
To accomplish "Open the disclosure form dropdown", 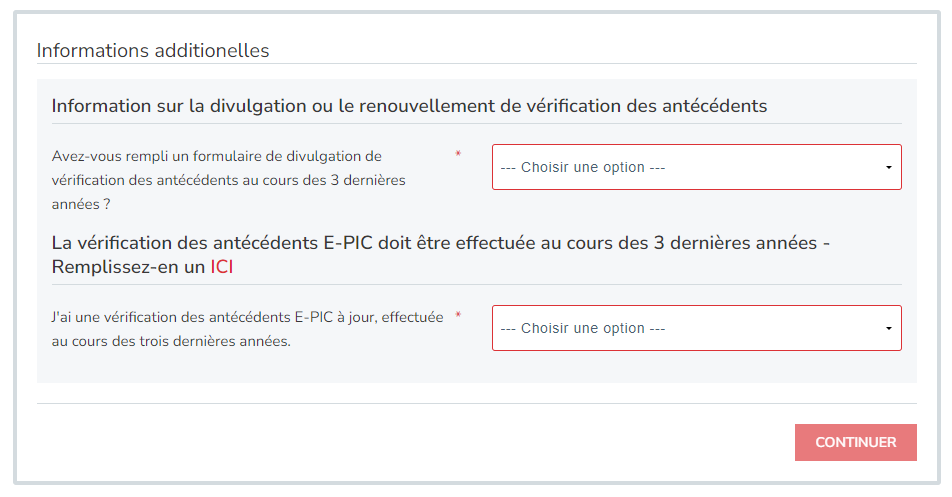I will pos(696,167).
